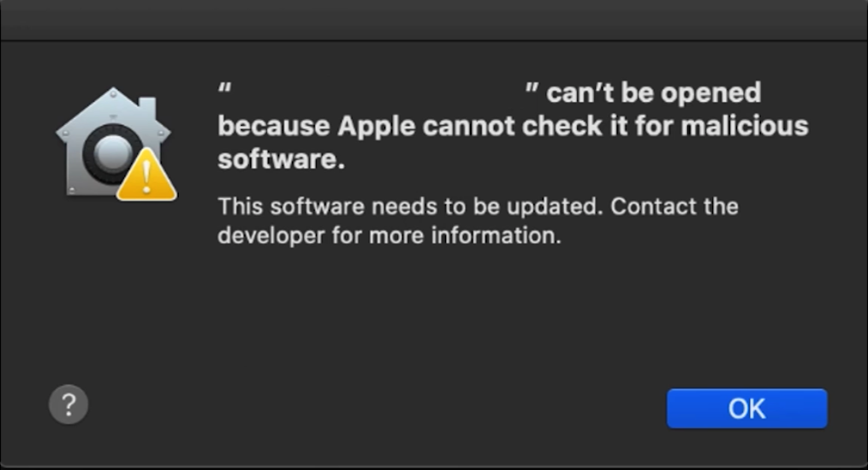The image size is (868, 470).
Task: Click the word "Apple" in the heading
Action: [377, 127]
